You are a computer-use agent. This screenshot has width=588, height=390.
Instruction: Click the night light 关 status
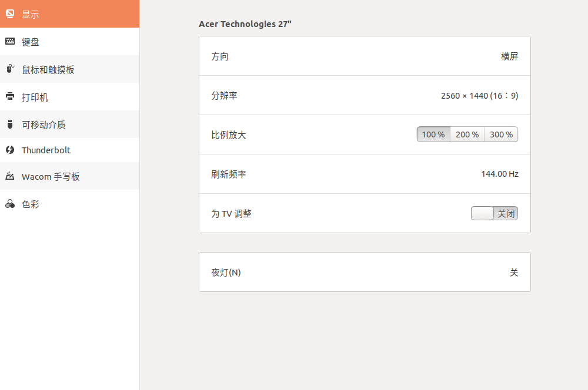514,273
